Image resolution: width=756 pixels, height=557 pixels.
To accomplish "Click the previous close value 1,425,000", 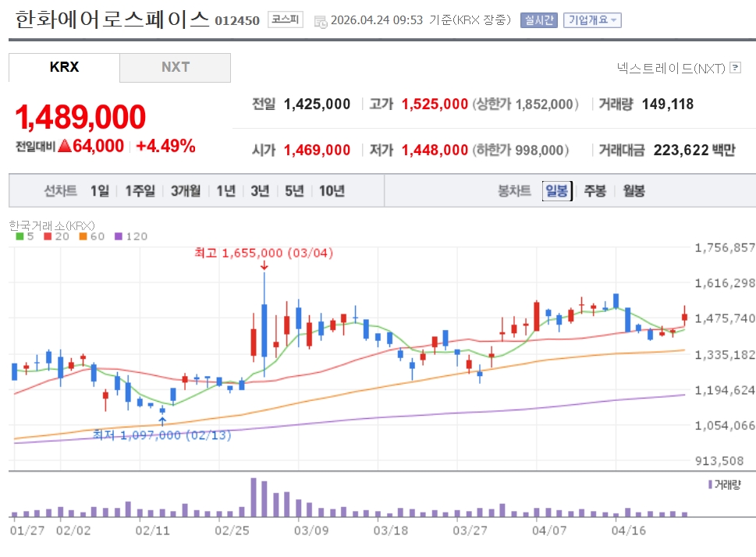I will (x=317, y=105).
